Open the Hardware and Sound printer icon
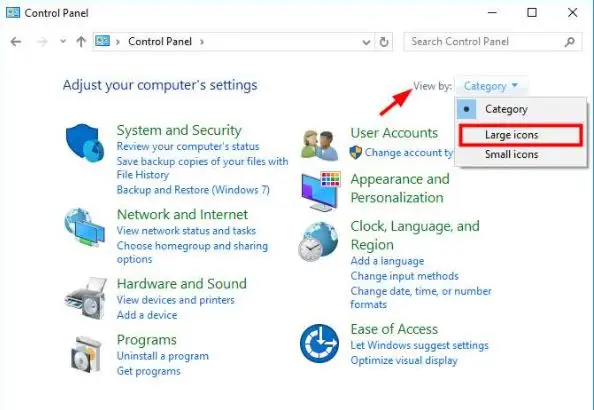594x410 pixels. pos(85,298)
